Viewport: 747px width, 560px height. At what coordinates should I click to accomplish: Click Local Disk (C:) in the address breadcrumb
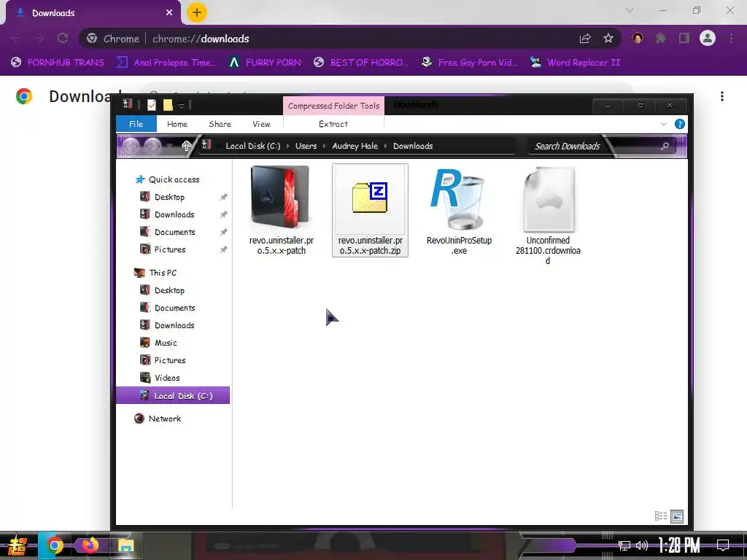click(x=253, y=146)
